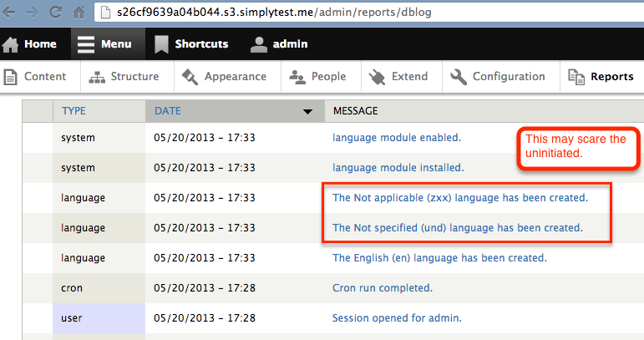The height and width of the screenshot is (340, 644).
Task: Open 'Session opened for admin.' log entry
Action: coord(397,317)
